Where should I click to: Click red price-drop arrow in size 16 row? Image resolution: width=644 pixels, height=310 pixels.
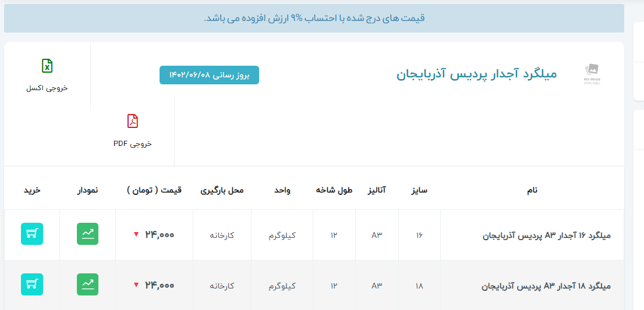click(136, 235)
